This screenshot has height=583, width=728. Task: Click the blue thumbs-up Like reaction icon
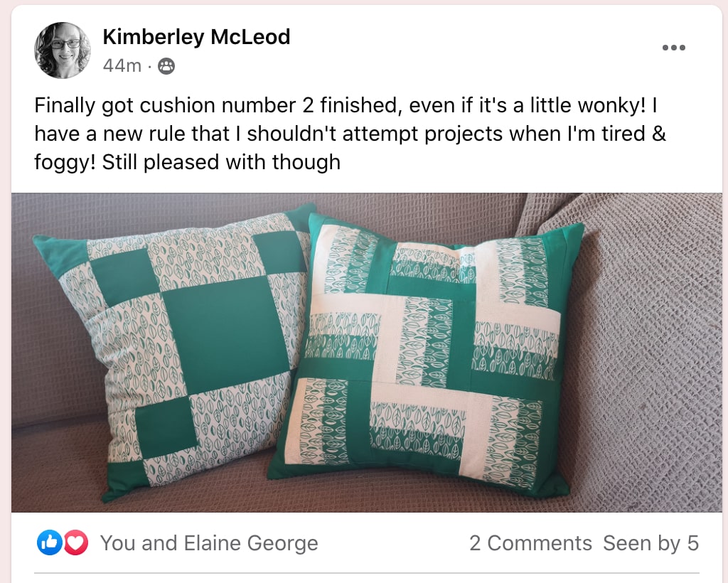click(x=48, y=543)
